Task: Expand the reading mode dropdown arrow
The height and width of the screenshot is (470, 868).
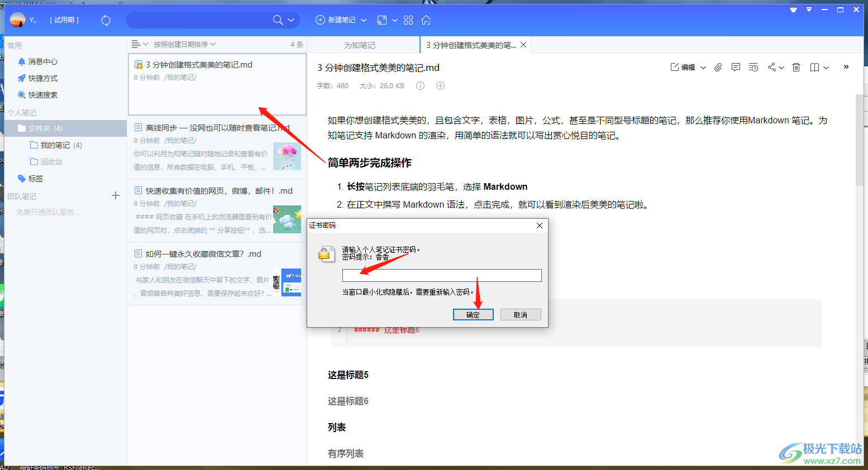Action: (826, 68)
